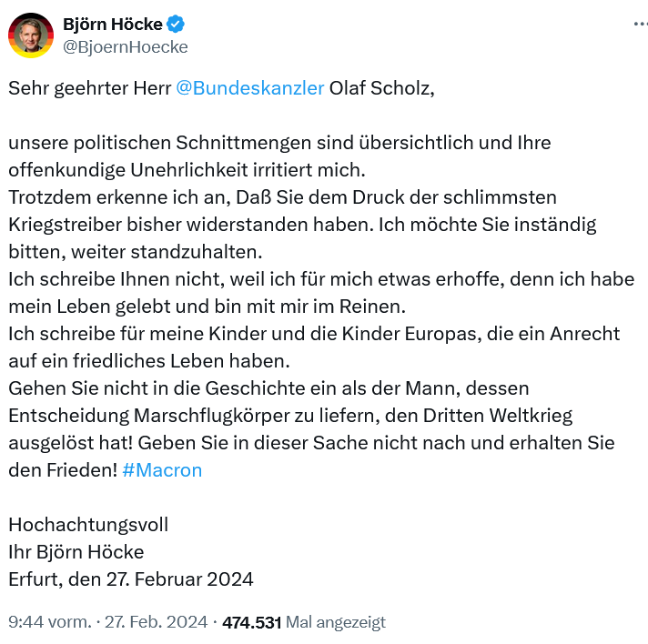Click the 'Hochachtungsvoll' closing line
Image resolution: width=648 pixels, height=644 pixels.
(x=88, y=525)
